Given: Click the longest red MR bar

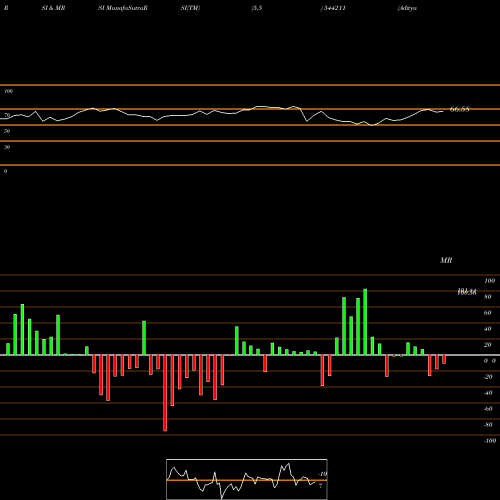Looking at the screenshot, I should (x=165, y=393).
